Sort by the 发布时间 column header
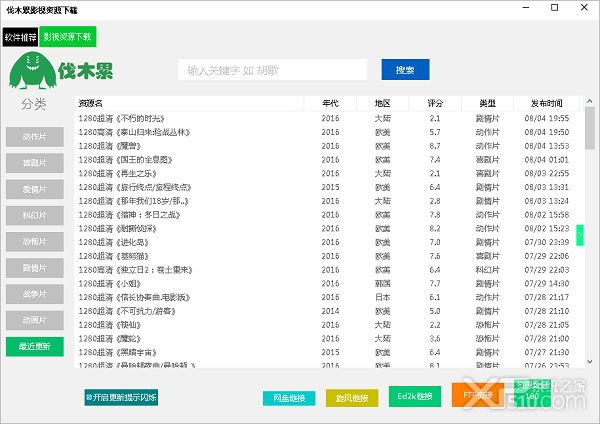600x424 pixels. click(x=546, y=103)
